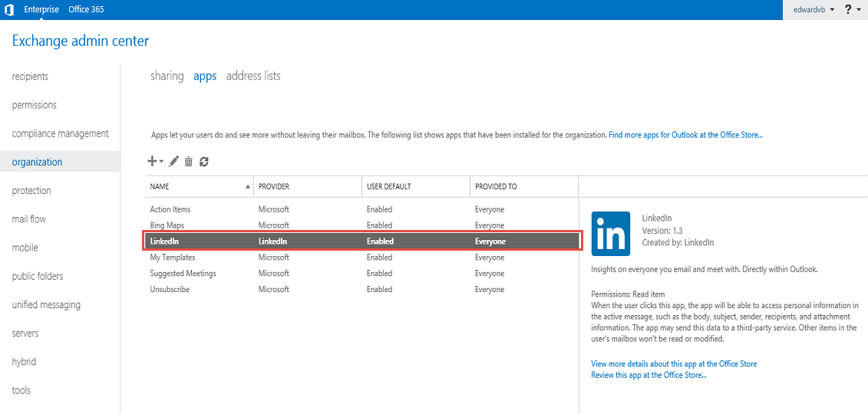Click Review this app at Office Store link

(x=649, y=375)
